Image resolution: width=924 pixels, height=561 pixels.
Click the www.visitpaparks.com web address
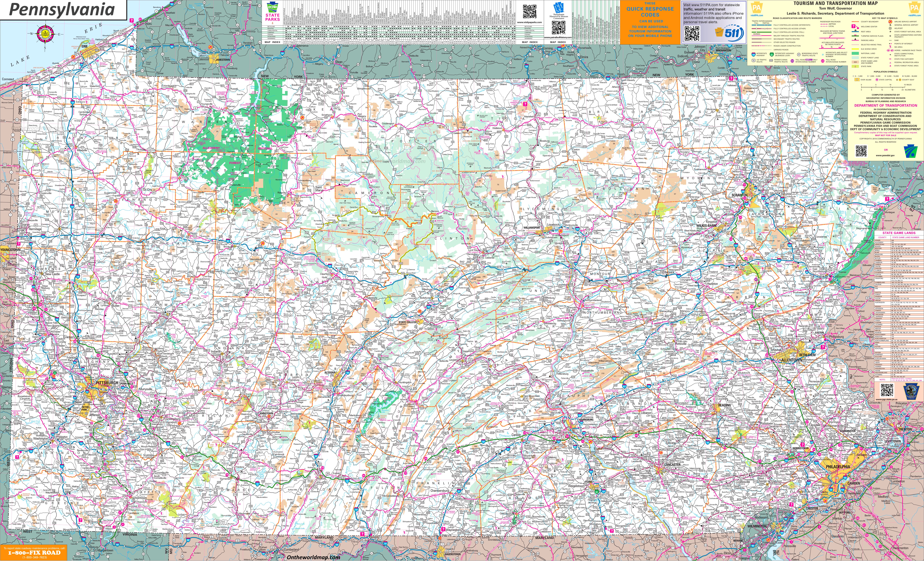pos(529,23)
